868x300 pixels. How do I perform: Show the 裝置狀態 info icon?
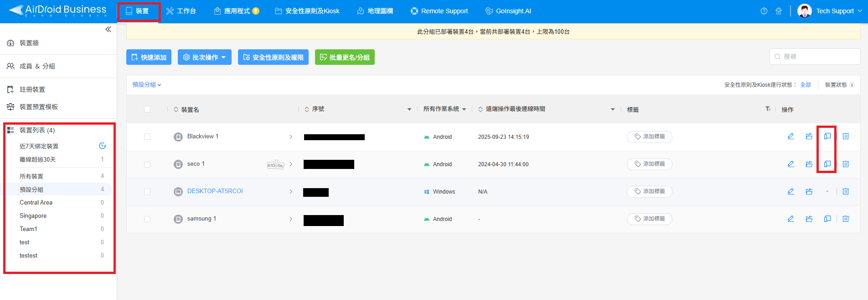click(x=852, y=85)
